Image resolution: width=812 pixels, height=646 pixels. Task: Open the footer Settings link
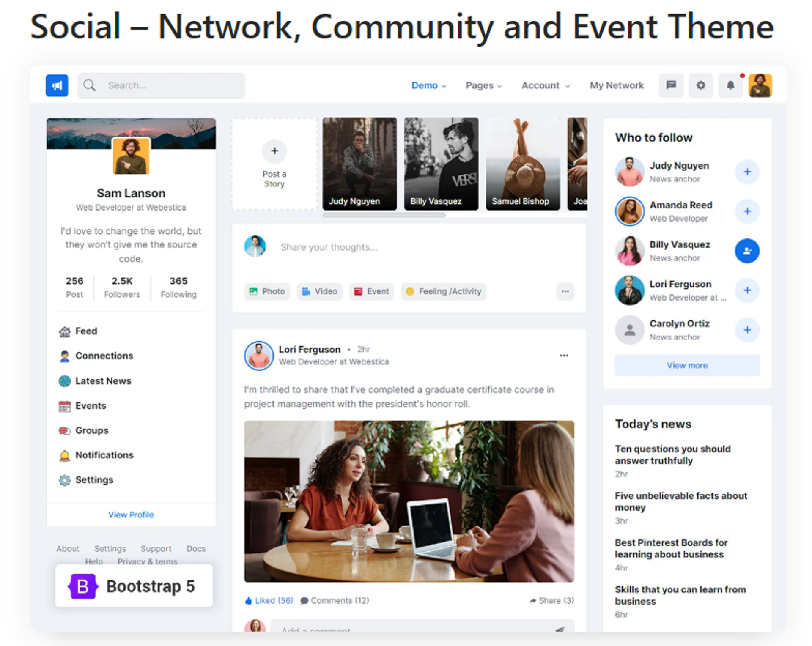pyautogui.click(x=110, y=549)
